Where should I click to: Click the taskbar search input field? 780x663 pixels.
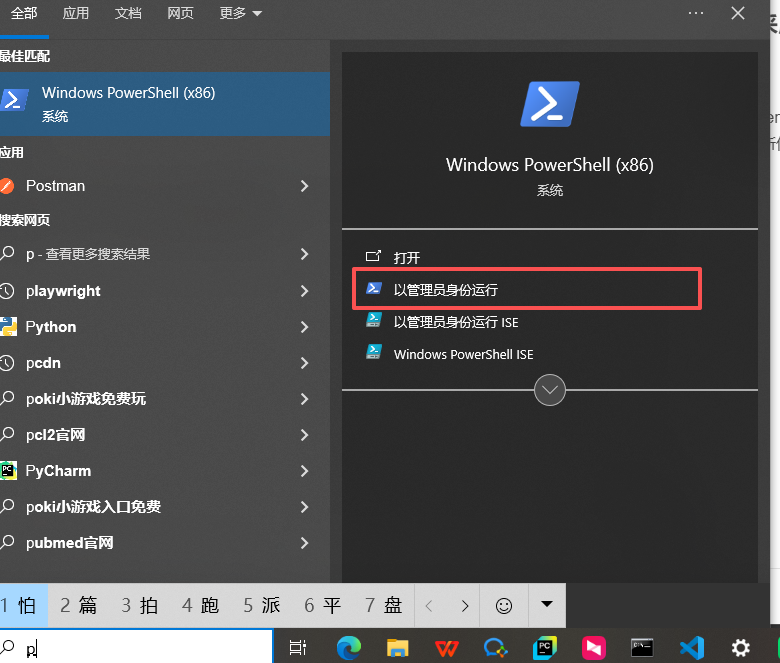tap(136, 646)
